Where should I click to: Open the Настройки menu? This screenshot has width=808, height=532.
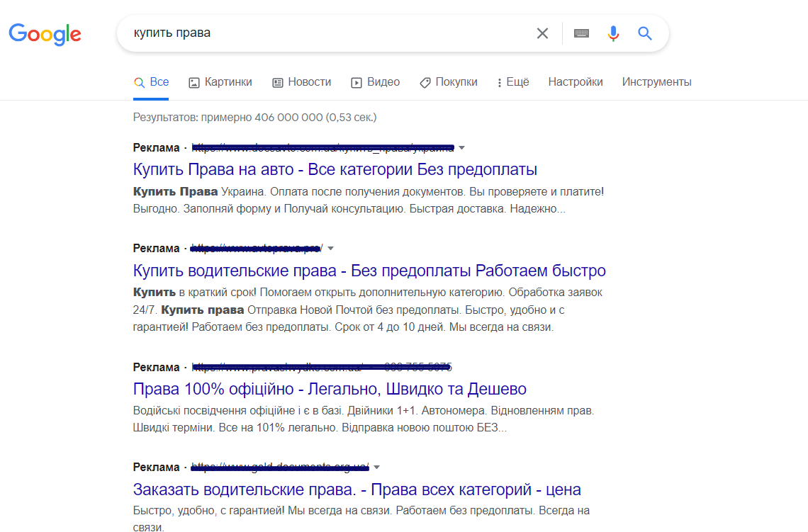tap(575, 81)
